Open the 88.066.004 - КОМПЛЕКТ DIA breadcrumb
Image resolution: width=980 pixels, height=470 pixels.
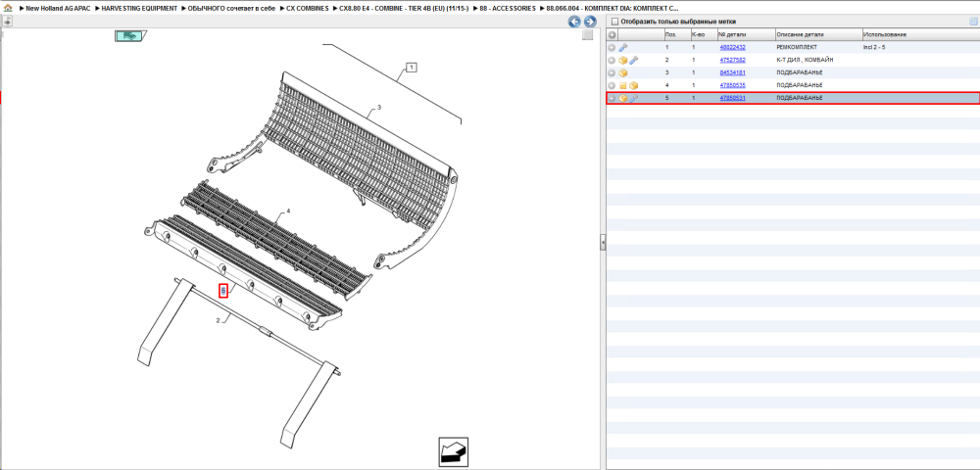coord(612,9)
